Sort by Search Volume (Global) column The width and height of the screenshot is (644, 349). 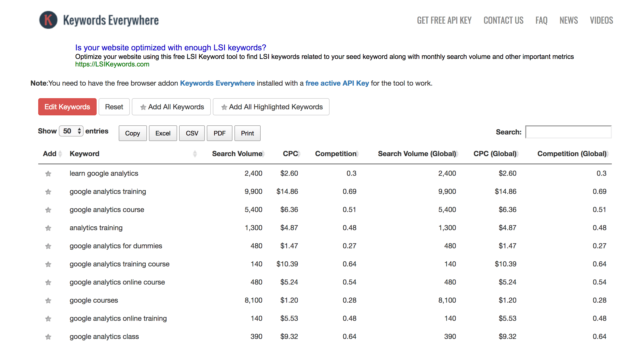tap(418, 154)
